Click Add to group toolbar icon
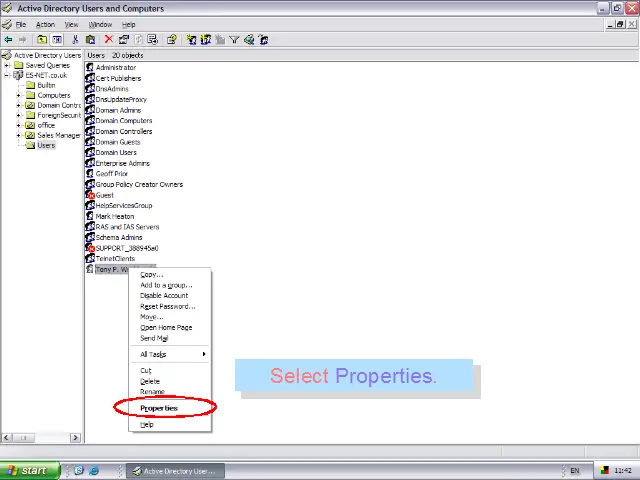The image size is (640, 480). [264, 40]
